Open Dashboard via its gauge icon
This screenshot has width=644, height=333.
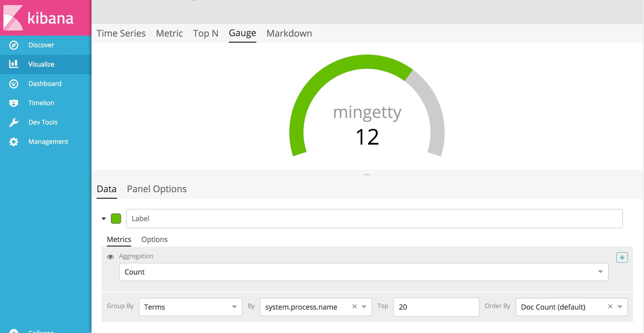13,84
